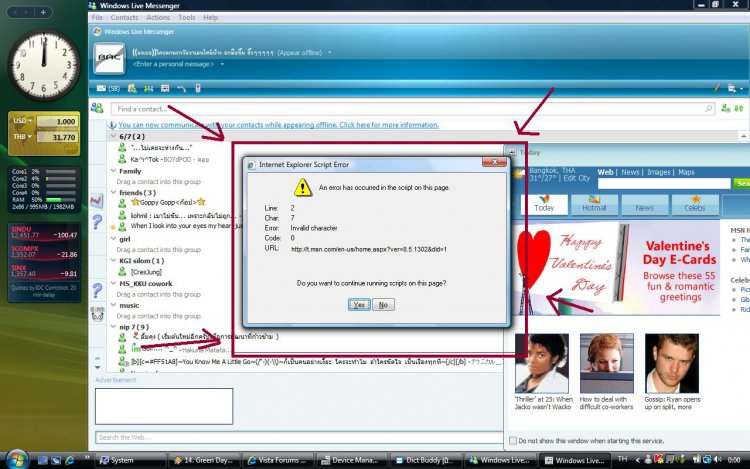Click the Maps search link
The width and height of the screenshot is (750, 469).
tap(686, 172)
